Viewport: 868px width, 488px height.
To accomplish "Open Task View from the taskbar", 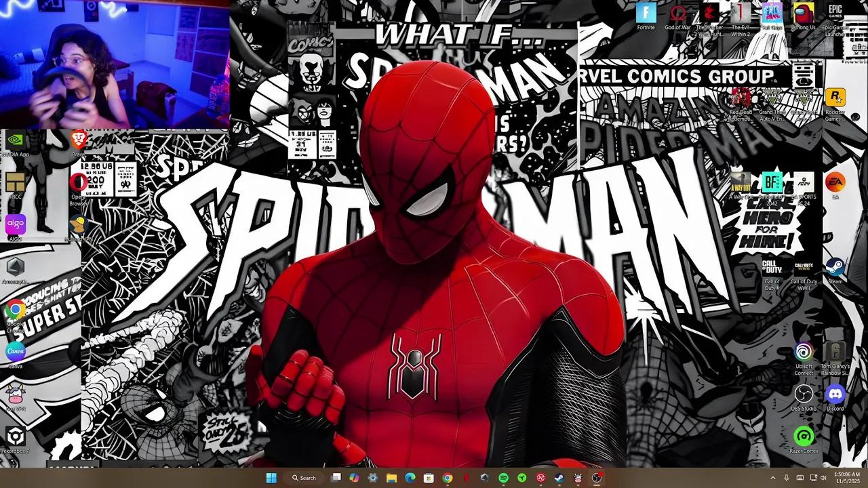I will pos(336,478).
